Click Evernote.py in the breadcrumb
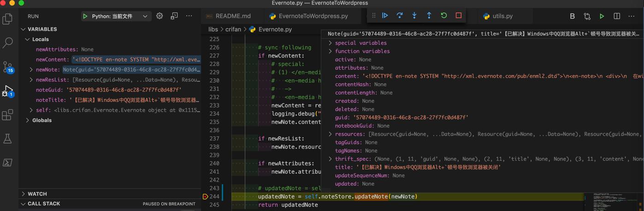Viewport: 644px width, 211px height. tap(275, 29)
